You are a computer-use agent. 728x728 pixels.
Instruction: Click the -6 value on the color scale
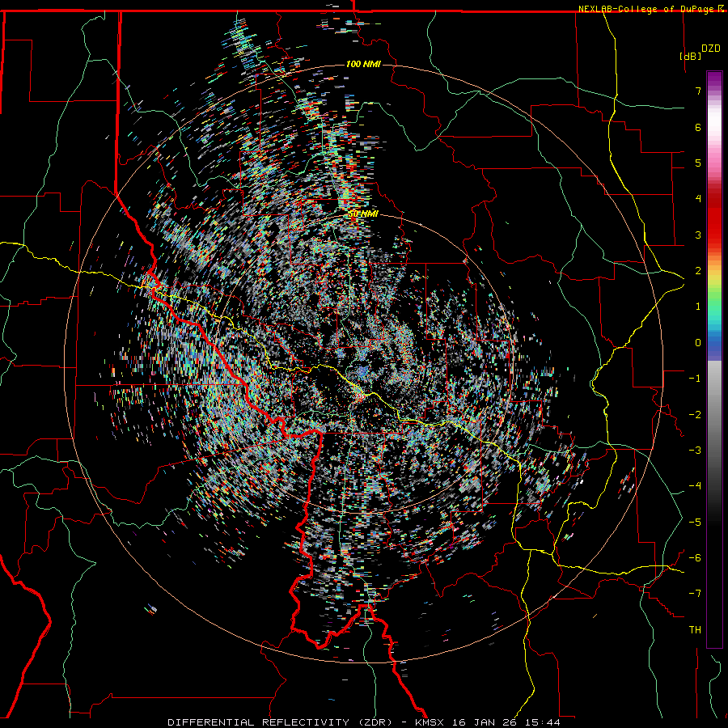695,558
